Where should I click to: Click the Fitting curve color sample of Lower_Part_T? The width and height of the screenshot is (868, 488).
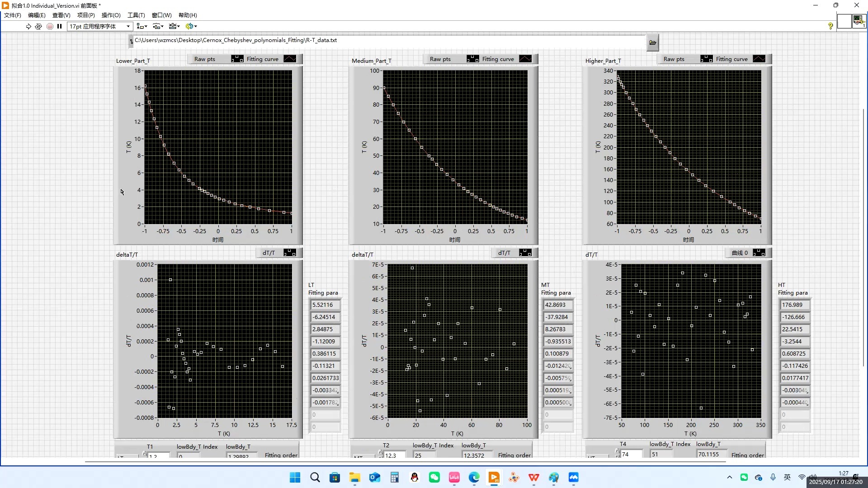point(290,59)
